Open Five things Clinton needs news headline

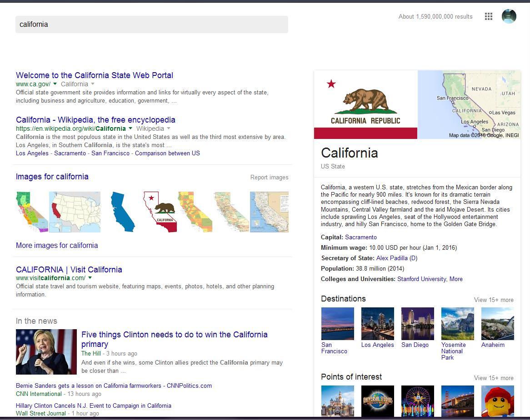coord(175,339)
